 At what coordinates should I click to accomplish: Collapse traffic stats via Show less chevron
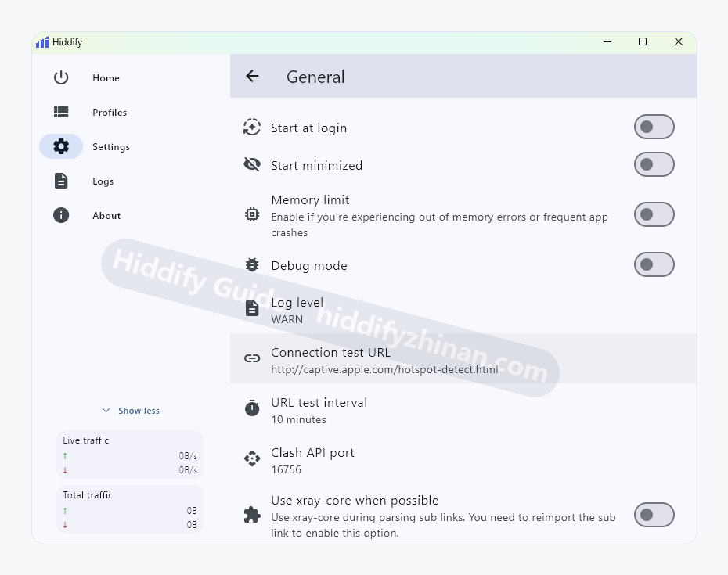(106, 410)
